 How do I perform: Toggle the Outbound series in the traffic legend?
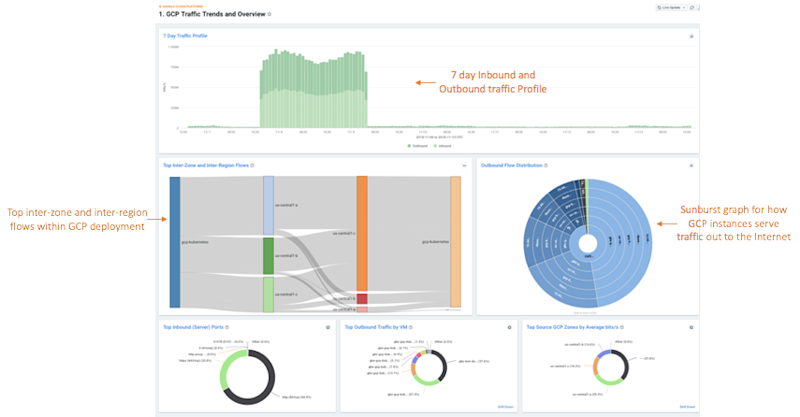(x=418, y=146)
